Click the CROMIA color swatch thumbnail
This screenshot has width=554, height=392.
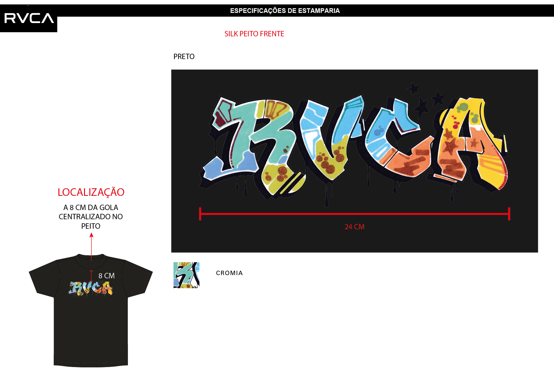pos(186,275)
